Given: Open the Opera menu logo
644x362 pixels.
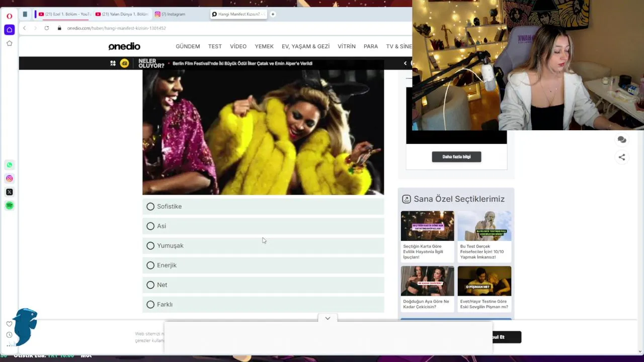Looking at the screenshot, I should coord(9,16).
